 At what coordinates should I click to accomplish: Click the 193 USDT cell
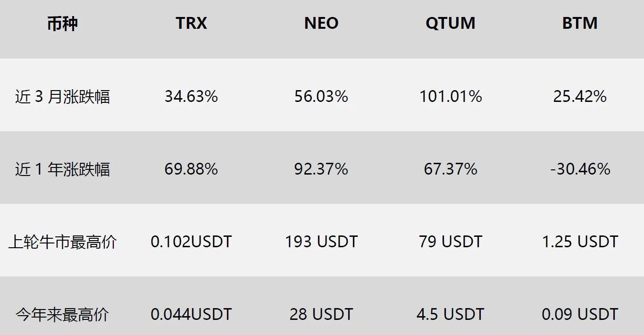point(321,242)
